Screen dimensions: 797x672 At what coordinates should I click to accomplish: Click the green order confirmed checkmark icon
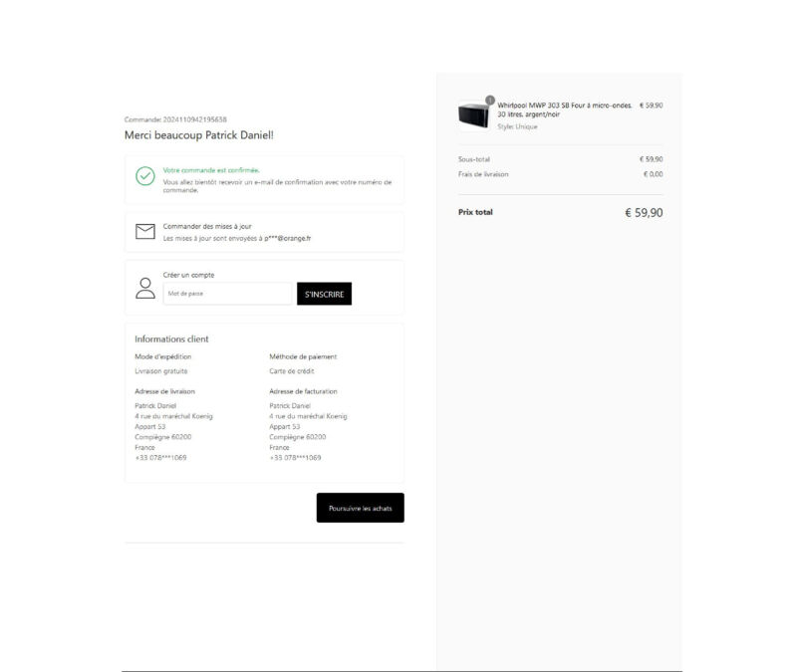click(x=145, y=176)
